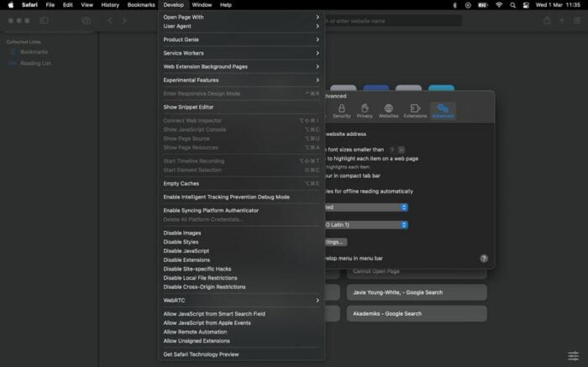The image size is (588, 367).
Task: Expand the WebRTC submenu
Action: [x=241, y=301]
